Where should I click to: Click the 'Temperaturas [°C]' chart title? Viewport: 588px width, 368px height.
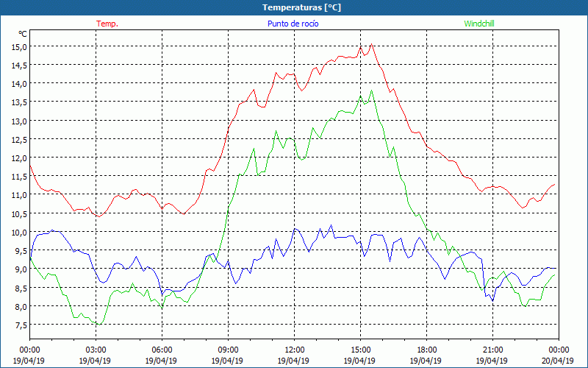(301, 7)
